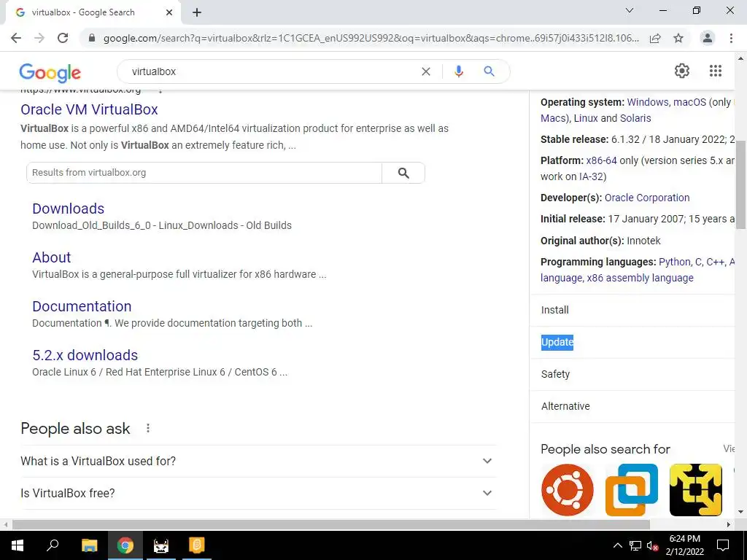Open the Chrome profile avatar menu
747x560 pixels.
(x=708, y=38)
